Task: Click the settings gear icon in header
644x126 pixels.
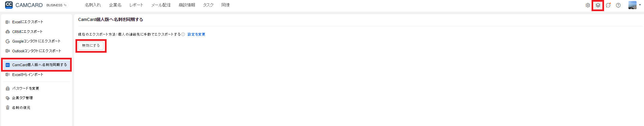Action: click(x=588, y=5)
